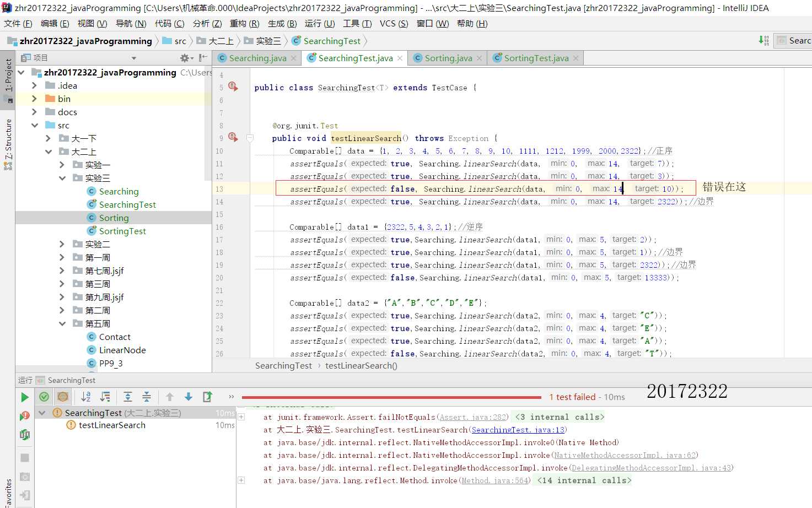Toggle code folding for the testLinearSearch method
Image resolution: width=812 pixels, height=508 pixels.
[x=250, y=138]
